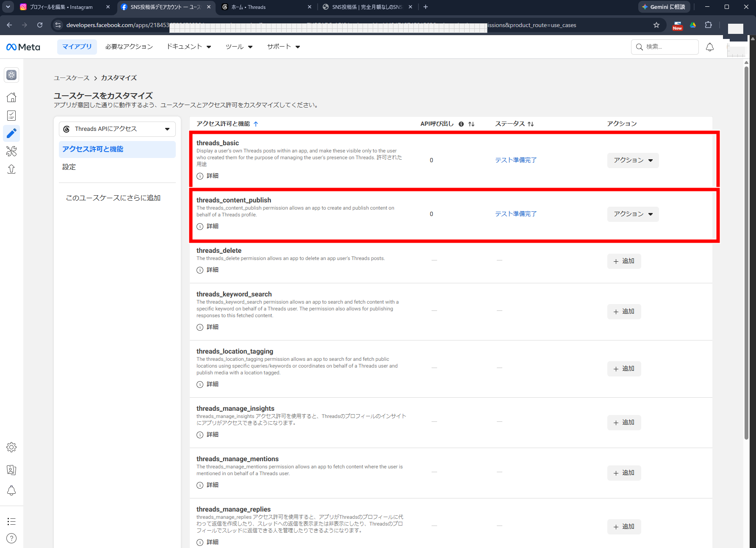Click the required actions checklist sidebar icon

[x=11, y=115]
